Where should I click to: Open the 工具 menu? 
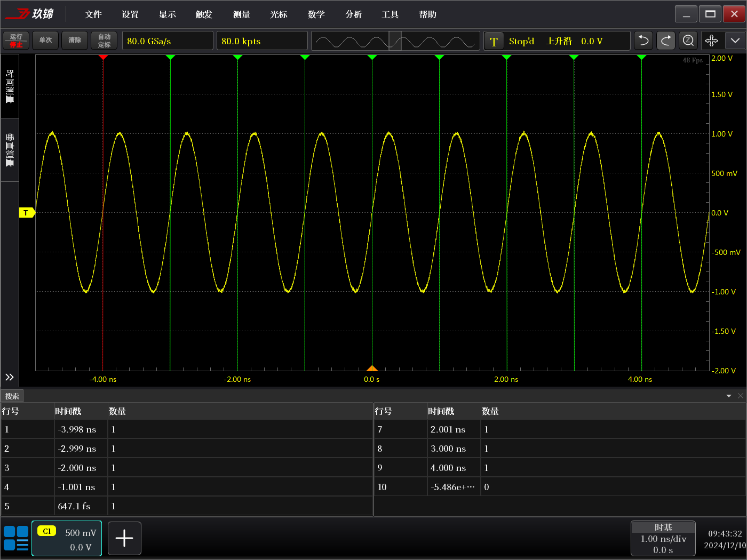[x=391, y=14]
